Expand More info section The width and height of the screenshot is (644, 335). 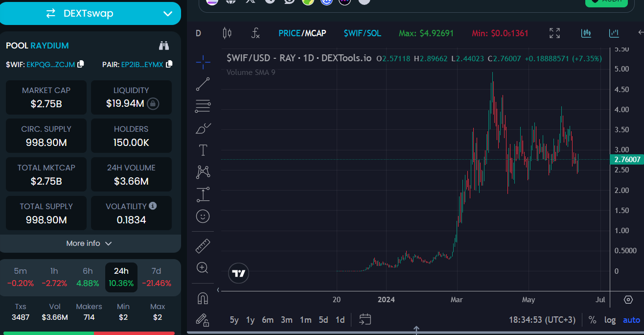[x=90, y=243]
